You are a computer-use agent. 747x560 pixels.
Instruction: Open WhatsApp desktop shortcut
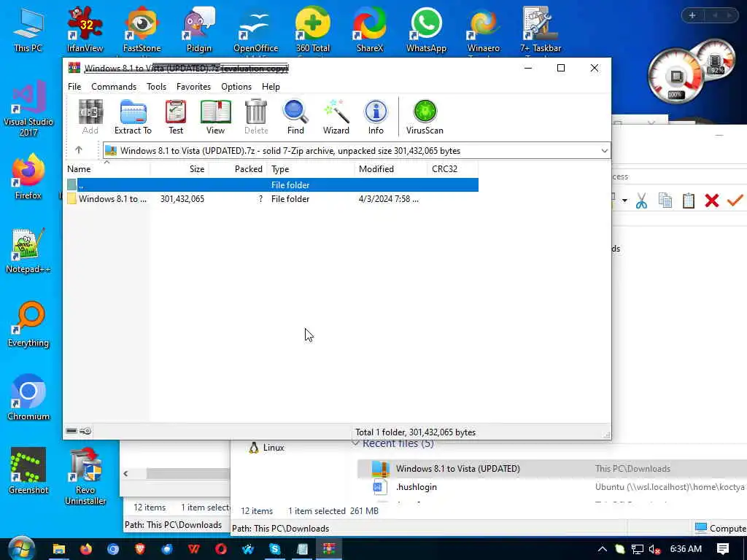click(426, 30)
